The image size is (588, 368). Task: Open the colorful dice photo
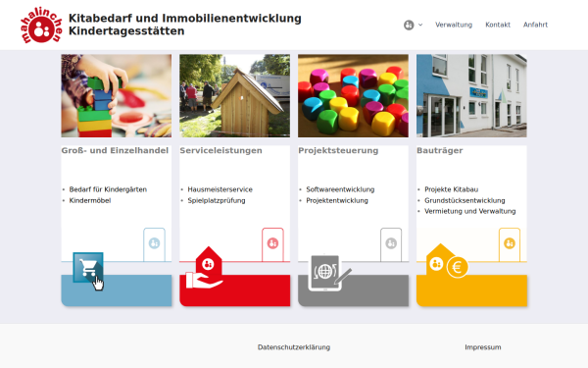353,96
